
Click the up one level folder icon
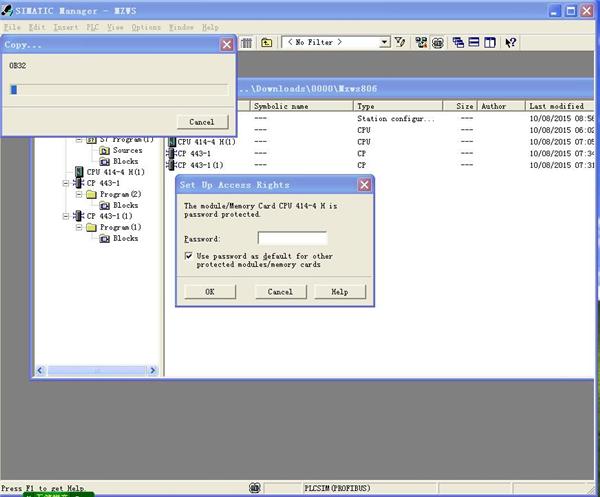point(267,42)
